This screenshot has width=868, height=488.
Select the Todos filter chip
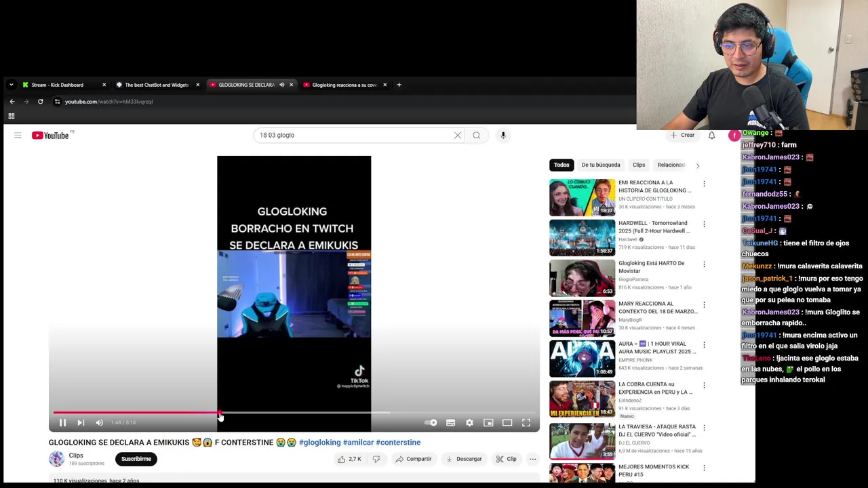click(x=561, y=165)
